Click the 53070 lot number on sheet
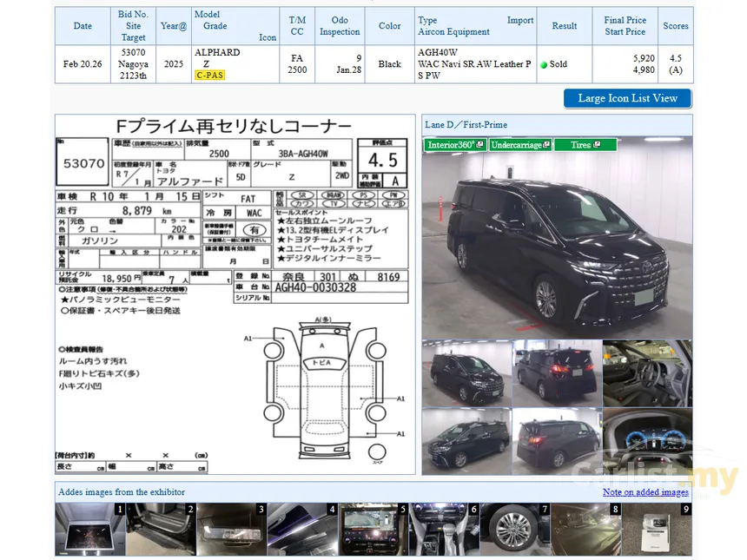 pyautogui.click(x=84, y=163)
